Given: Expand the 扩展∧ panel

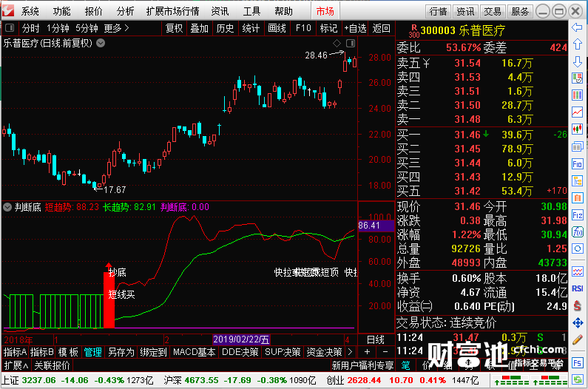Looking at the screenshot, I should coord(16,365).
